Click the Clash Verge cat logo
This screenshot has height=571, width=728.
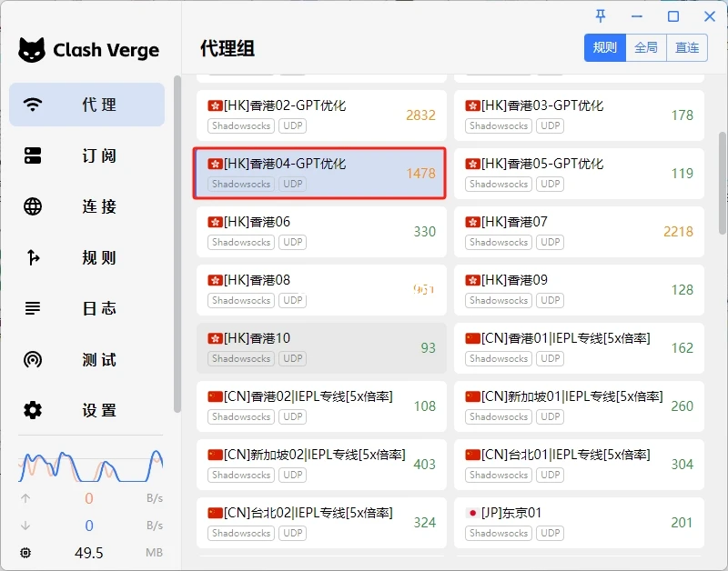[32, 50]
